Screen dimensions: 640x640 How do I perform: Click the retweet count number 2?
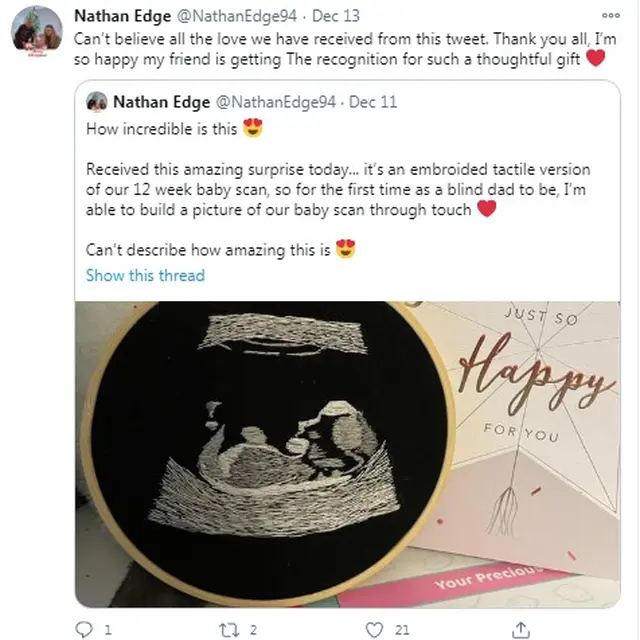[253, 630]
